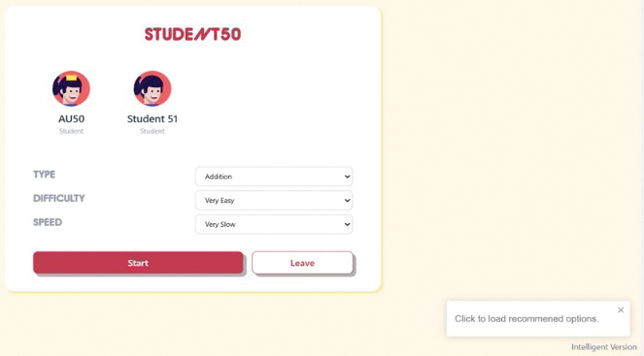
Task: Select the Student 51 player name
Action: [x=152, y=118]
